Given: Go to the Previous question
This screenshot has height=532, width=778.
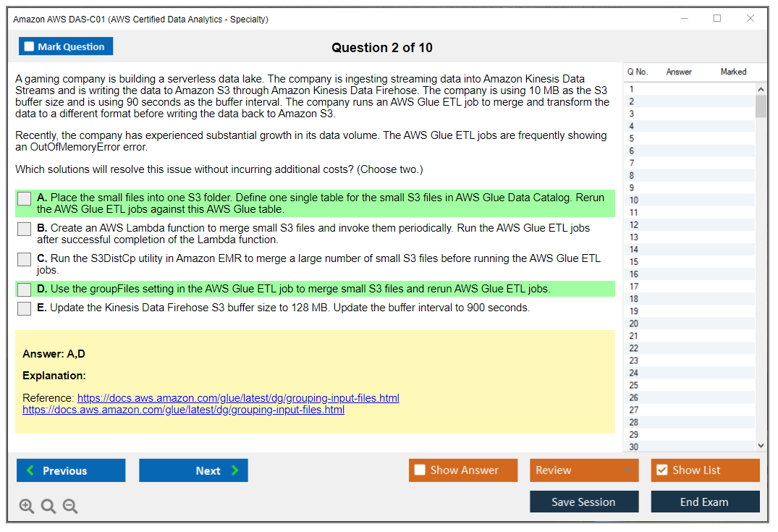Looking at the screenshot, I should click(71, 470).
